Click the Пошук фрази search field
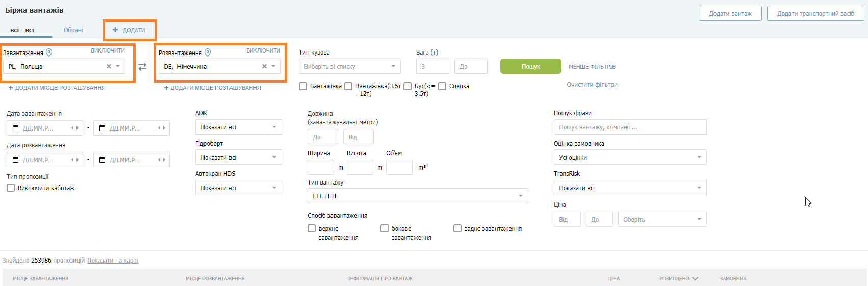Image resolution: width=868 pixels, height=286 pixels. coord(630,127)
